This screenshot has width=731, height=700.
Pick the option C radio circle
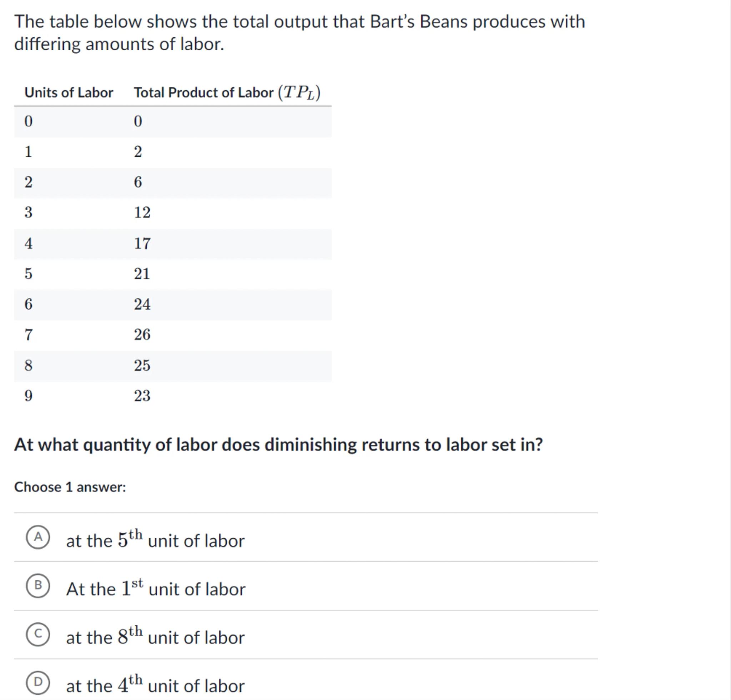38,634
